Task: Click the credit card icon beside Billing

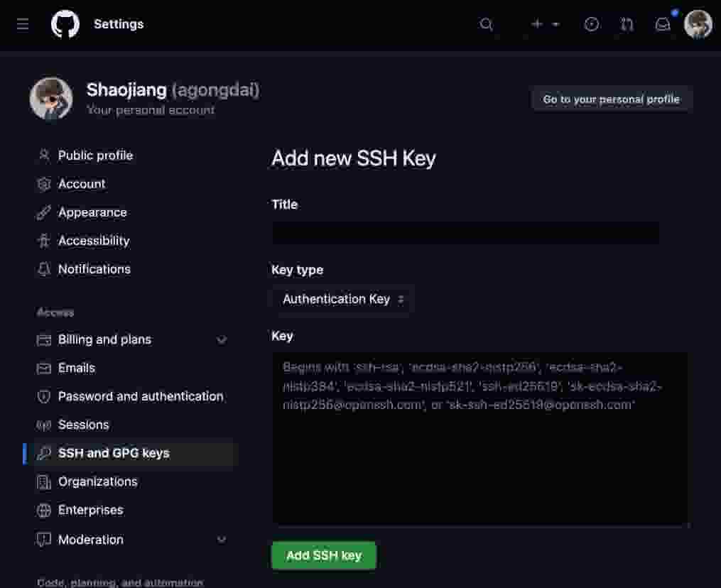Action: click(43, 339)
